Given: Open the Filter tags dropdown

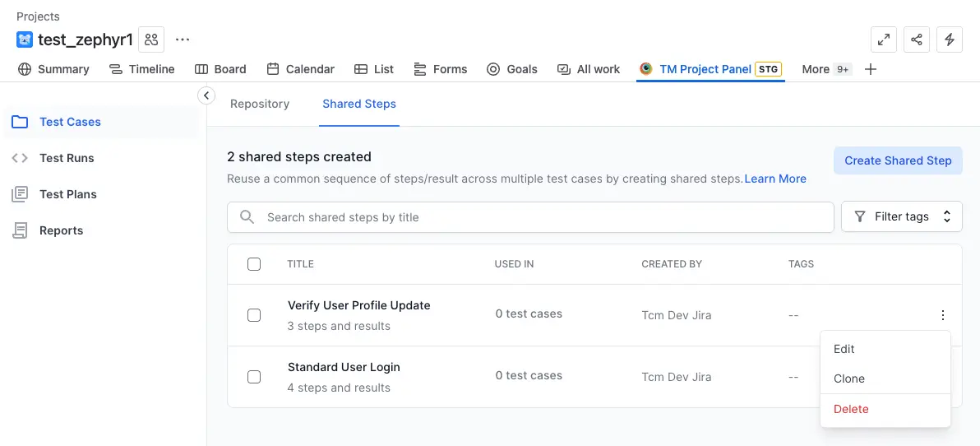Looking at the screenshot, I should pyautogui.click(x=901, y=216).
